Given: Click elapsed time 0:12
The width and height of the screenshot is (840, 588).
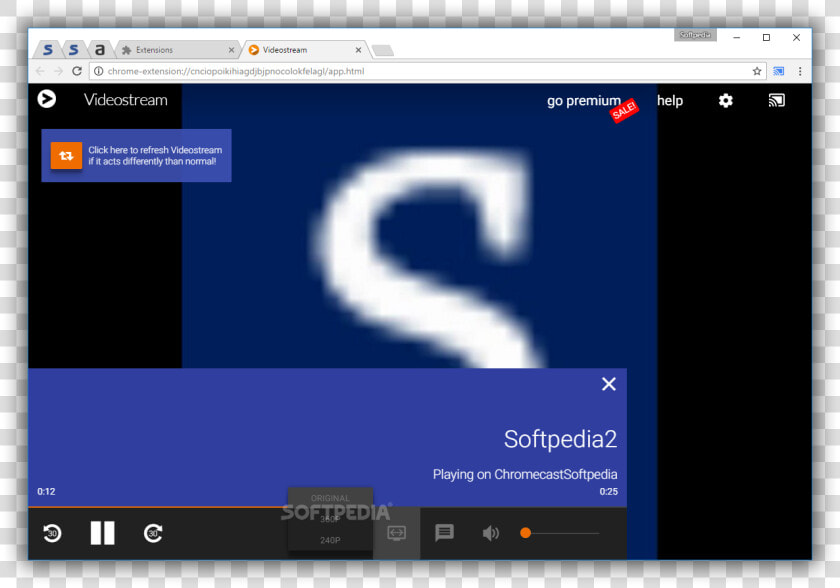Looking at the screenshot, I should tap(46, 492).
